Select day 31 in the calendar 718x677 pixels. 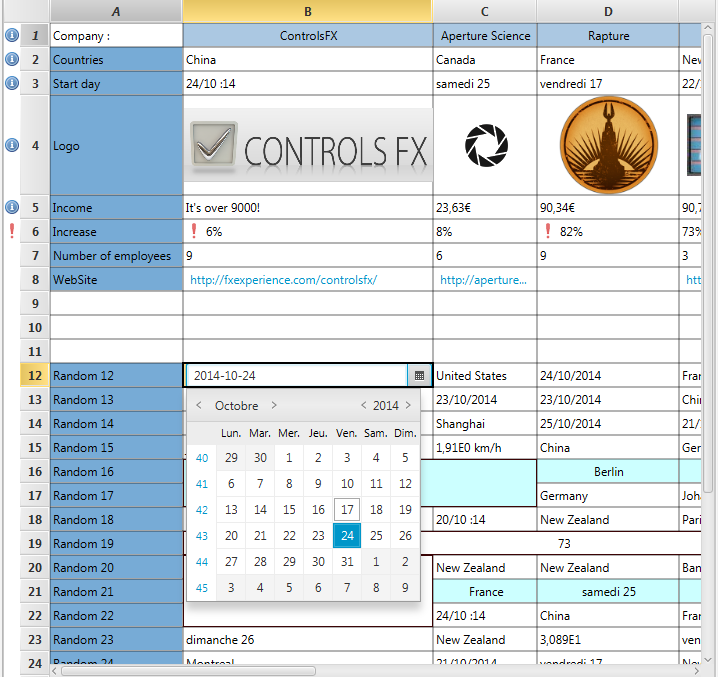(347, 562)
